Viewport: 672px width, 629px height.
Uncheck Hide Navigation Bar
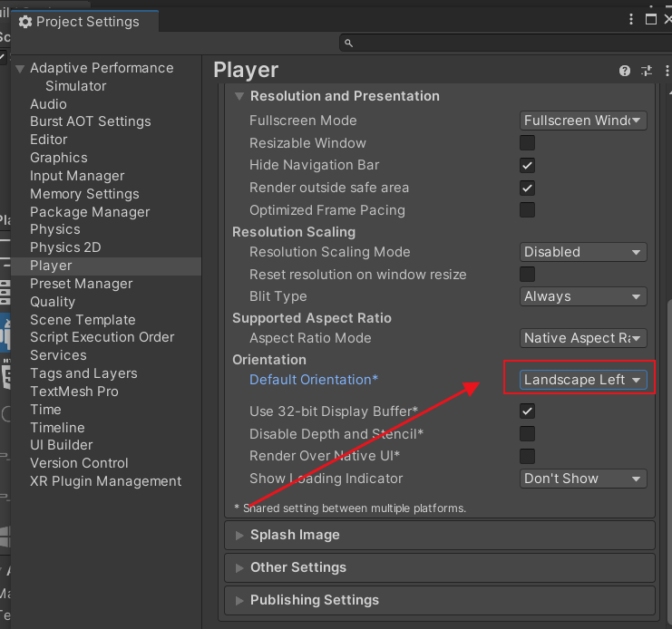(x=527, y=165)
